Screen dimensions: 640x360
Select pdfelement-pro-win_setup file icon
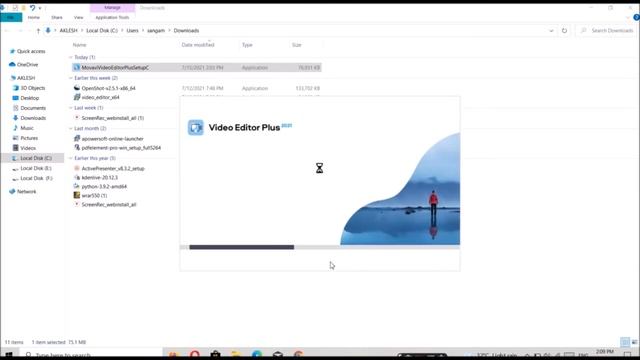pos(77,147)
